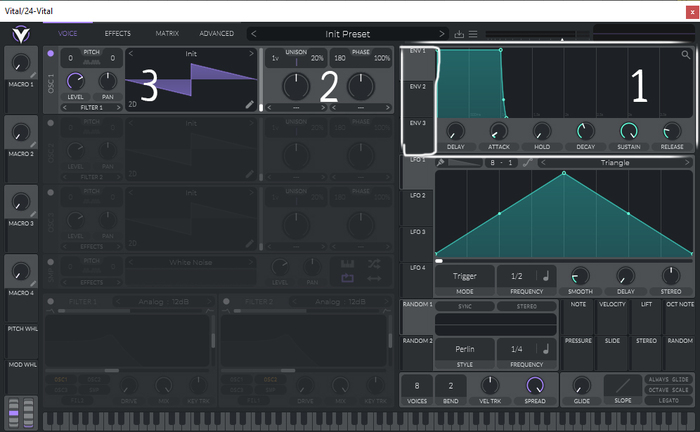The image size is (700, 432).
Task: Click the SUSTAIN knob of the envelope
Action: (628, 131)
